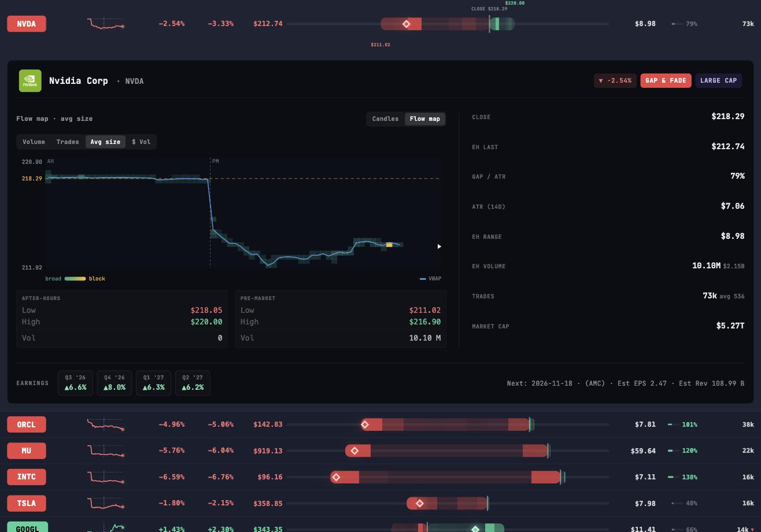Click the play arrow on flow map chart

click(439, 246)
